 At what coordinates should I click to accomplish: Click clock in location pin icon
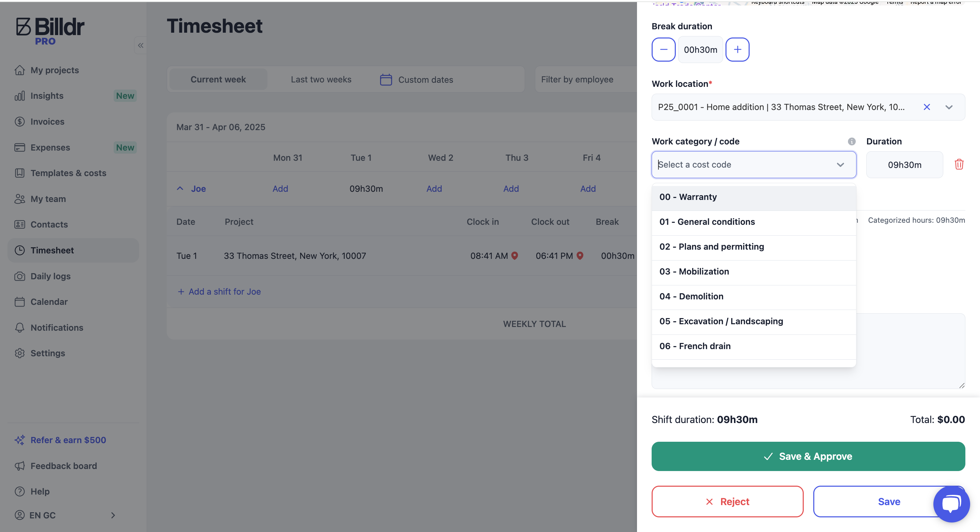[x=514, y=255]
